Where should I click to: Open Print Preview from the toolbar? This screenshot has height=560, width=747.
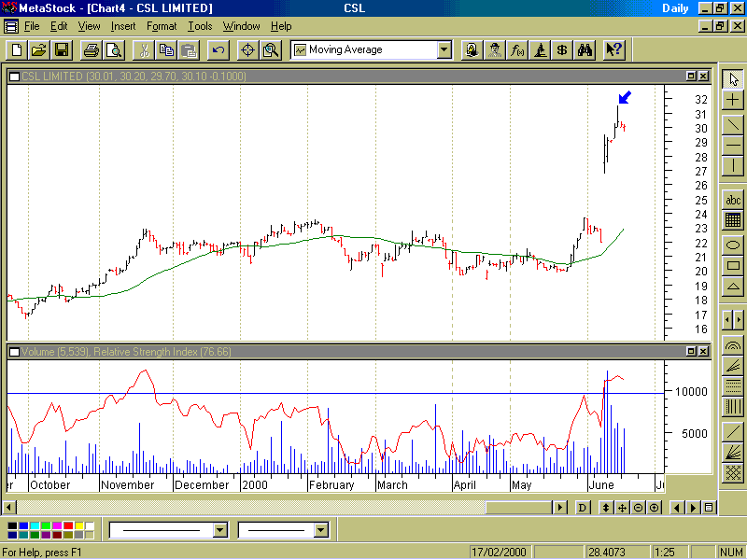click(x=114, y=50)
